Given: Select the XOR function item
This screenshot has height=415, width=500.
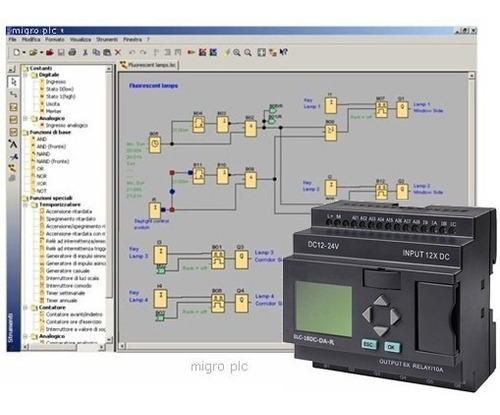Looking at the screenshot, I should 41,184.
